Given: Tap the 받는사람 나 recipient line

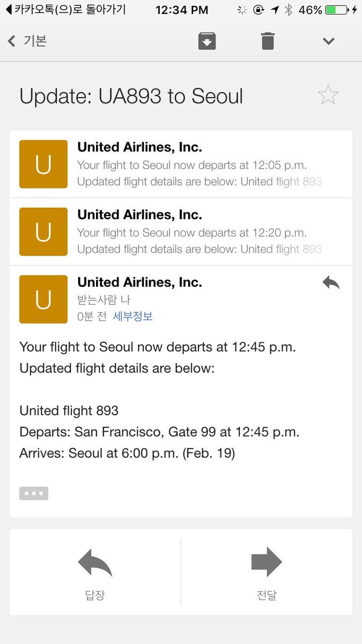Looking at the screenshot, I should click(104, 299).
